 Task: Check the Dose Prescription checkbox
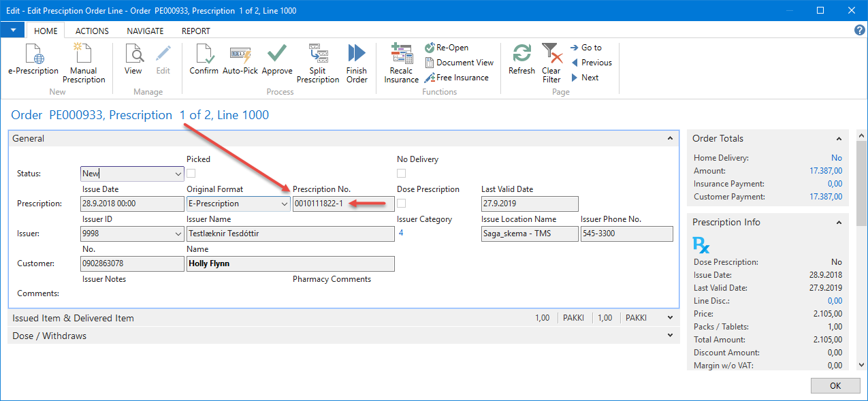coord(402,204)
